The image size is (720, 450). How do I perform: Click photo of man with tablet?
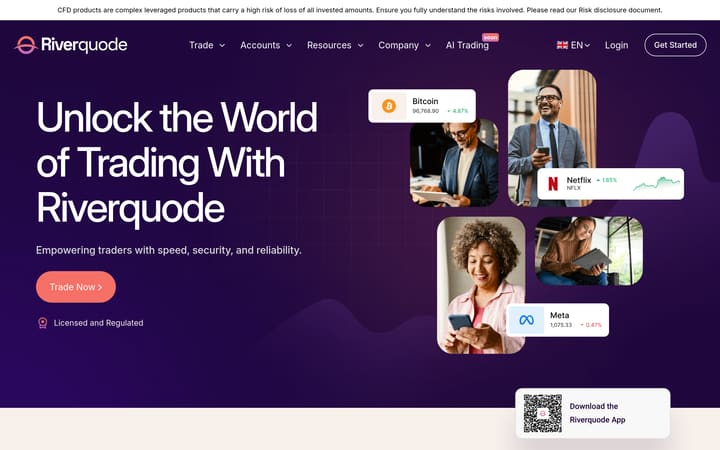(x=454, y=165)
